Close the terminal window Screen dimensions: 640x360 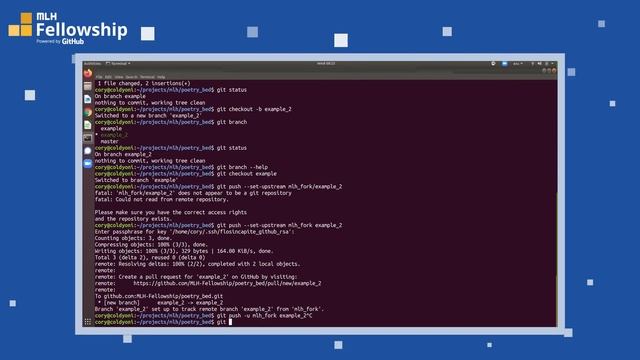tap(554, 71)
